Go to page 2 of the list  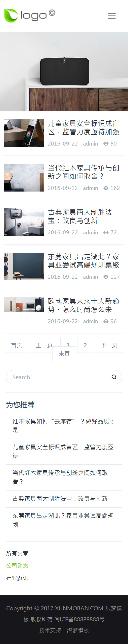pyautogui.click(x=85, y=345)
